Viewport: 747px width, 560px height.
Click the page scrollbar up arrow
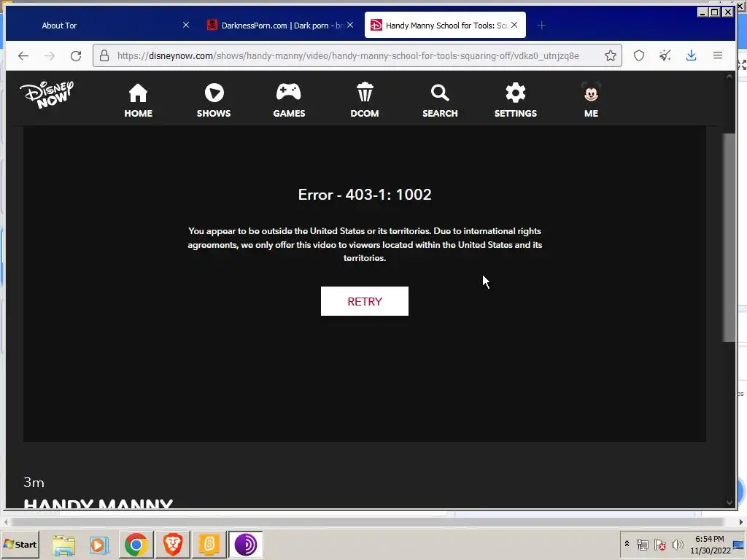[729, 76]
